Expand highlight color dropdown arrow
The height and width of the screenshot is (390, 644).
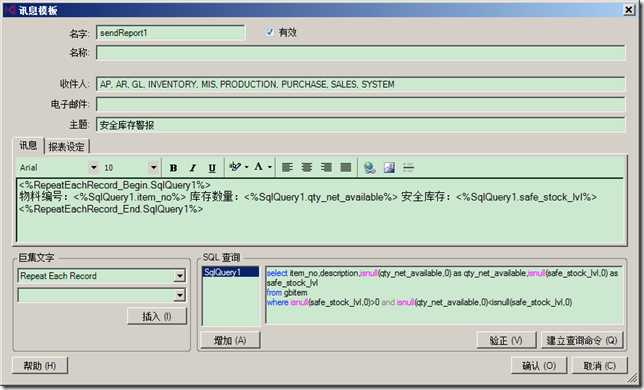[246, 167]
